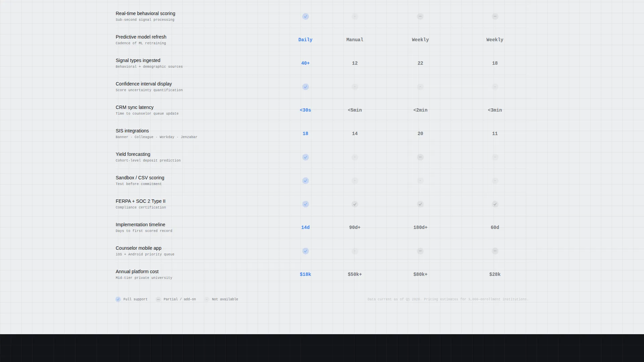The width and height of the screenshot is (644, 362).
Task: Click the 'Manual' model refresh value
Action: 355,40
